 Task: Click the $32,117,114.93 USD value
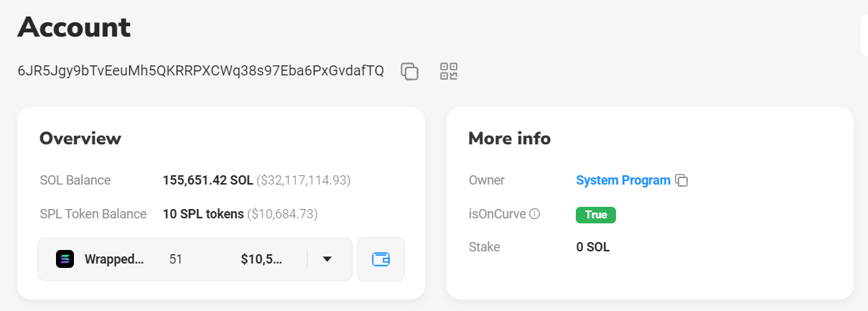pyautogui.click(x=304, y=180)
